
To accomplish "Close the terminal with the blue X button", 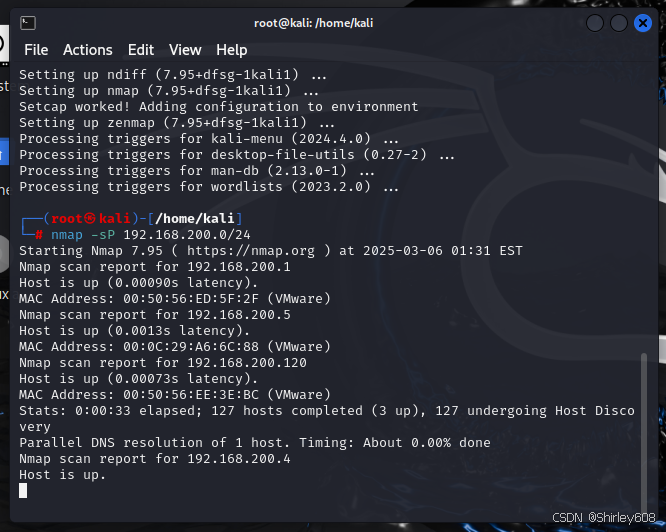I will click(643, 23).
